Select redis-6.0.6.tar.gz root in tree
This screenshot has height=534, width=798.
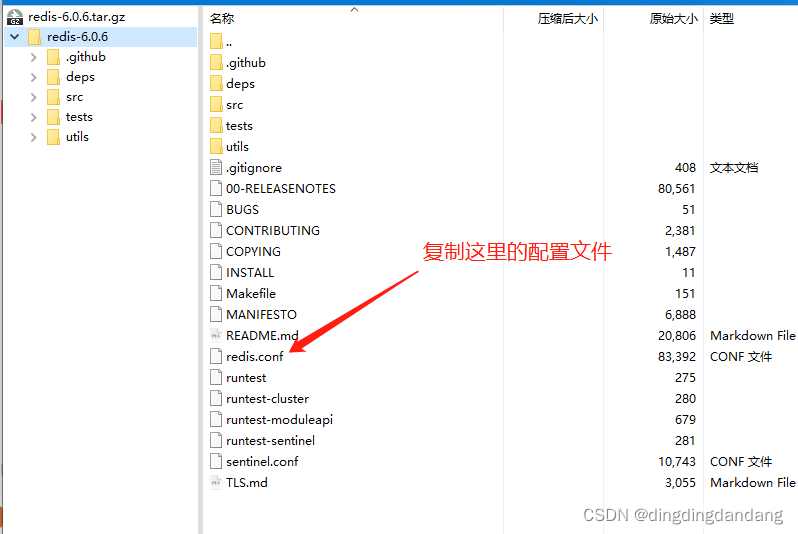pos(77,17)
